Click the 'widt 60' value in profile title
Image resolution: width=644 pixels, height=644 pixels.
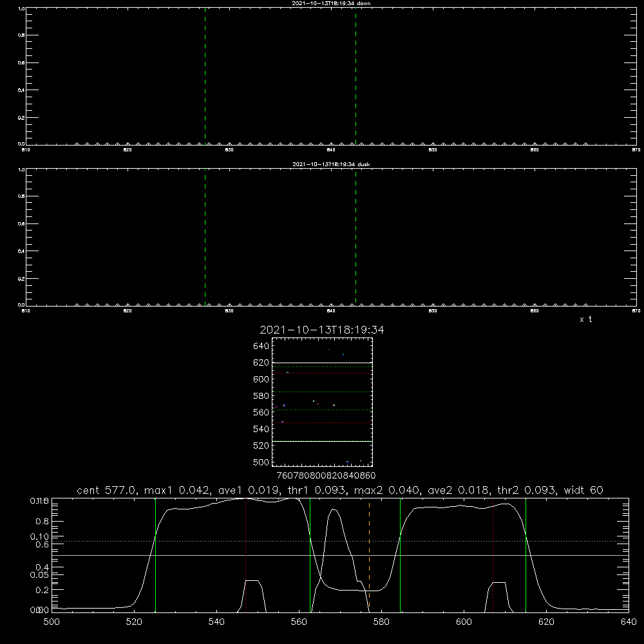pos(583,490)
